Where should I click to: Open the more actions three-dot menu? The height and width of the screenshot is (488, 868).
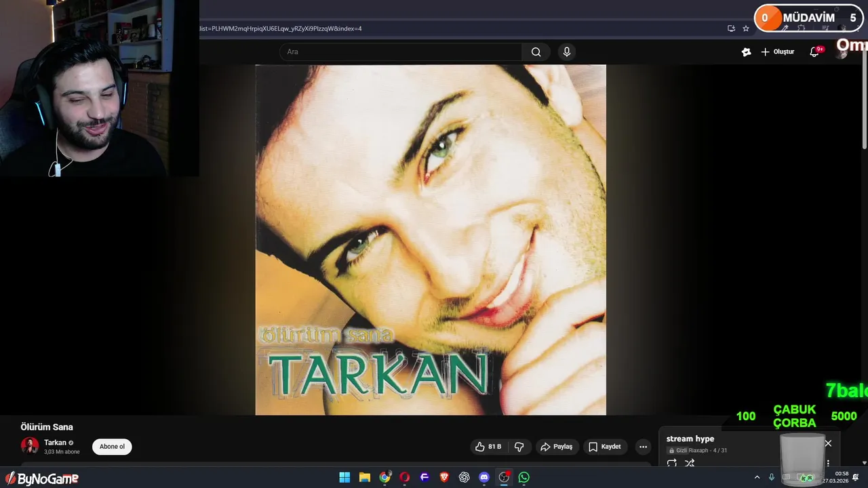643,447
